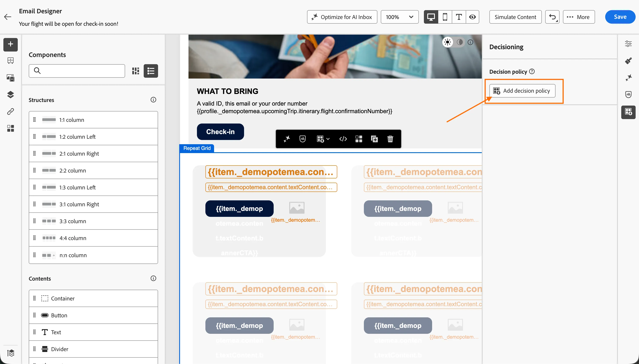Open the Settings sliders icon in right rail

[x=628, y=44]
